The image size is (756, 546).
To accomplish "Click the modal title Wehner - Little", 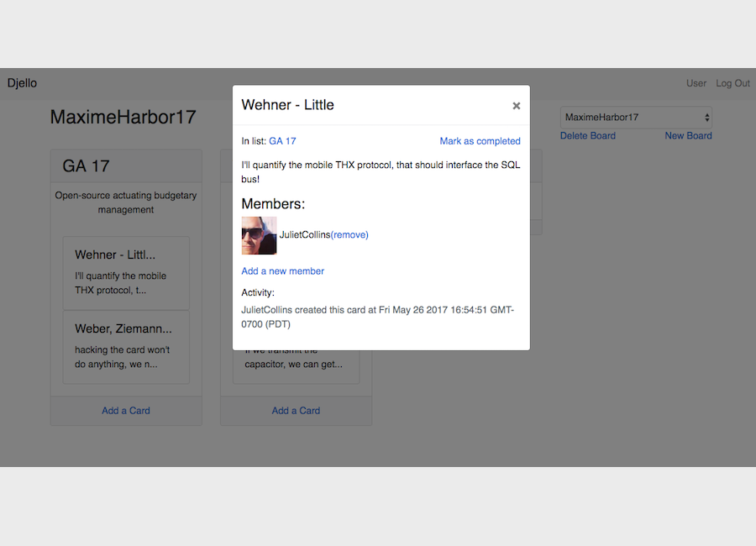I will pos(287,105).
